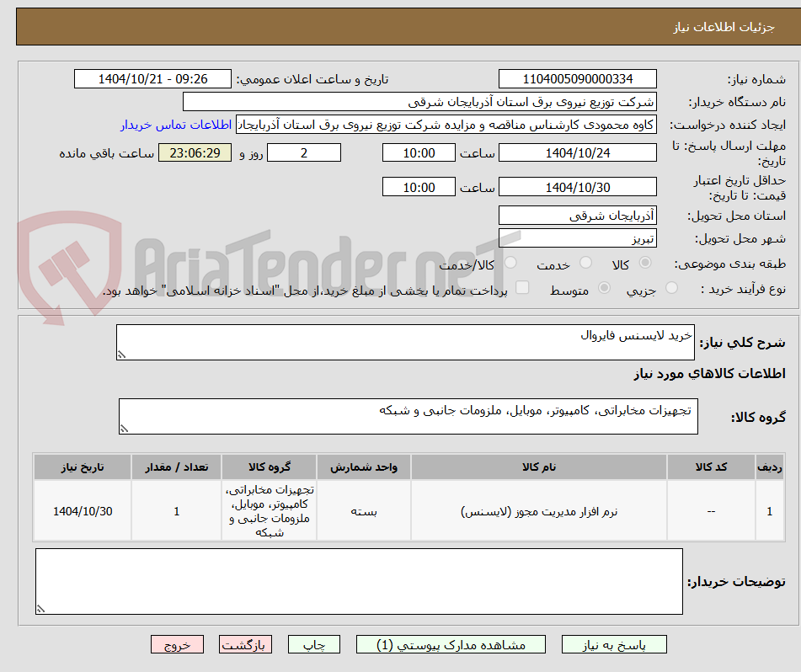The height and width of the screenshot is (672, 801).
Task: Click the تعداد / مقدار column header
Action: pos(176,467)
